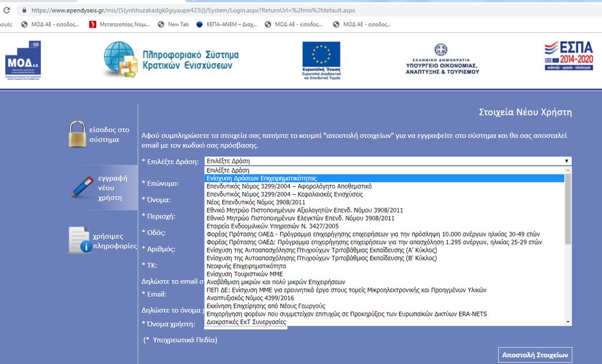Viewport: 602px width, 364px height.
Task: Select Αναπτυξιακός Νόμος 4399/2016 option
Action: click(x=384, y=298)
